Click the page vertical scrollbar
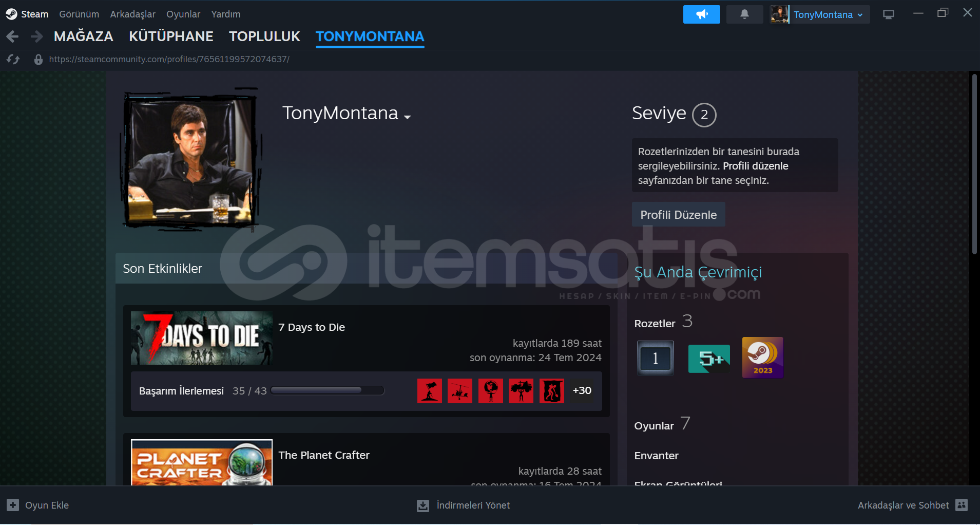Viewport: 980px width, 525px height. (974, 164)
